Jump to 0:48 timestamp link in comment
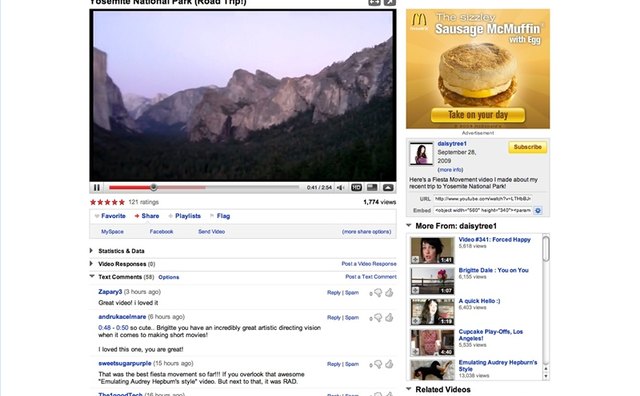Image resolution: width=640 pixels, height=396 pixels. tap(104, 328)
